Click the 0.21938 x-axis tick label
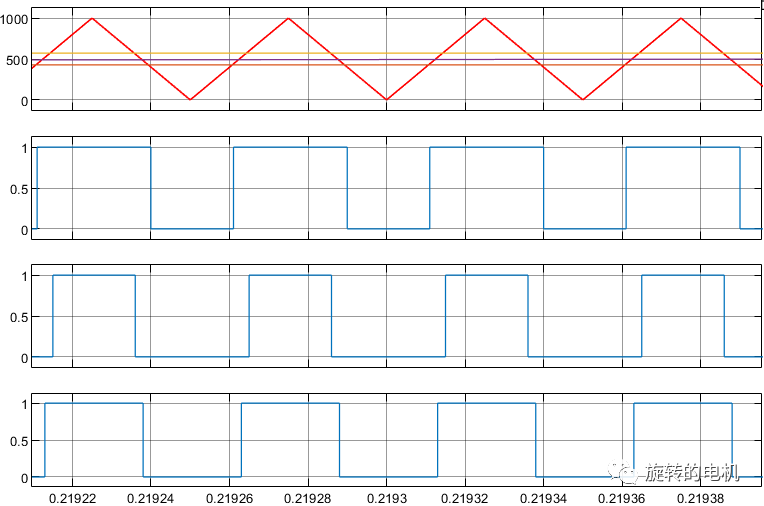The image size is (764, 506). point(701,498)
